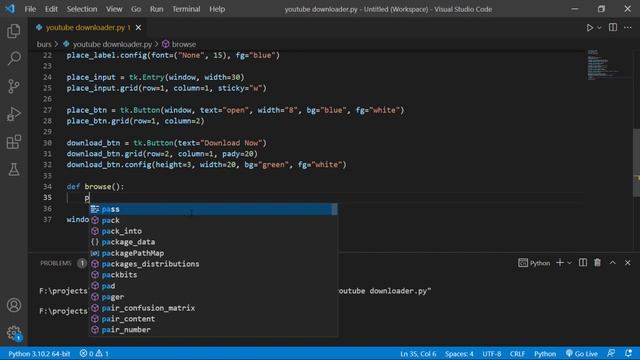640x360 pixels.
Task: Choose the pass autocomplete suggestion
Action: pyautogui.click(x=213, y=209)
